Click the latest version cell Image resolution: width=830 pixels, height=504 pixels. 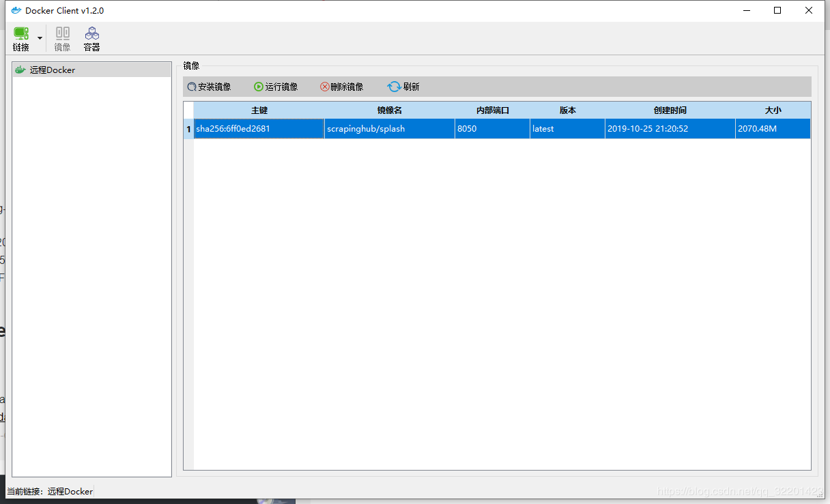point(567,128)
